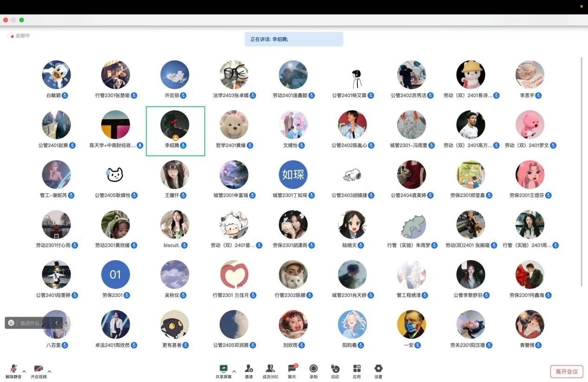Click the emoji face in chat bar

tap(11, 323)
